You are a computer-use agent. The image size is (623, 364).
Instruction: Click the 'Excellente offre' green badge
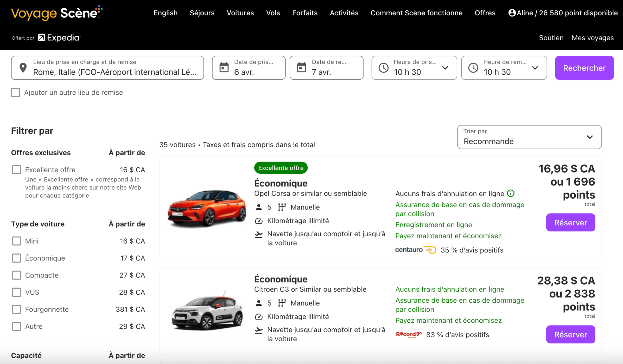281,168
